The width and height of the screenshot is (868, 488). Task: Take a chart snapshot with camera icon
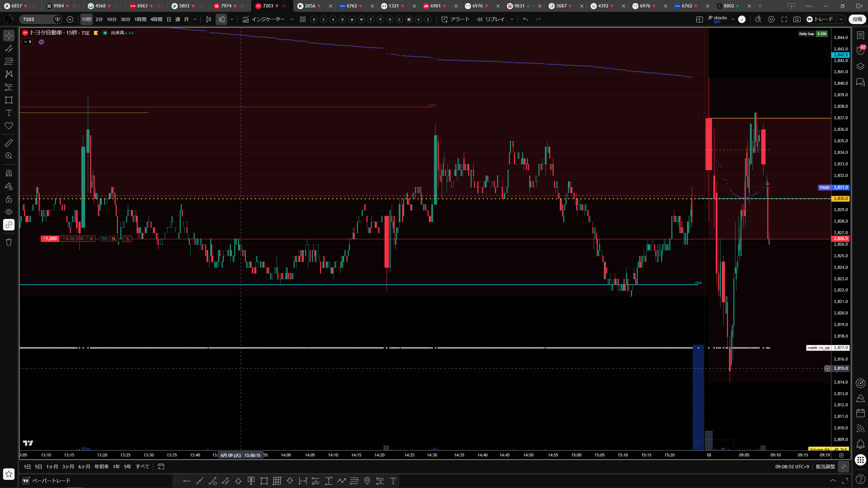pos(797,19)
